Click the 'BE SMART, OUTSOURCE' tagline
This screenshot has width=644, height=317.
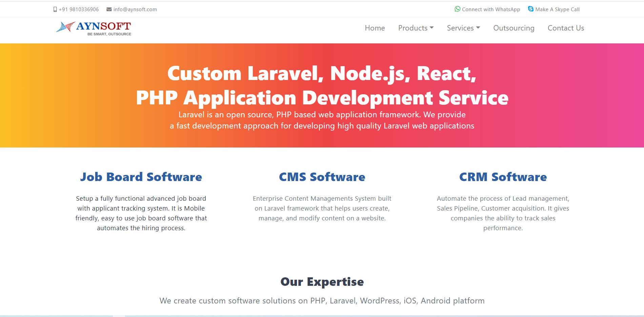click(109, 34)
